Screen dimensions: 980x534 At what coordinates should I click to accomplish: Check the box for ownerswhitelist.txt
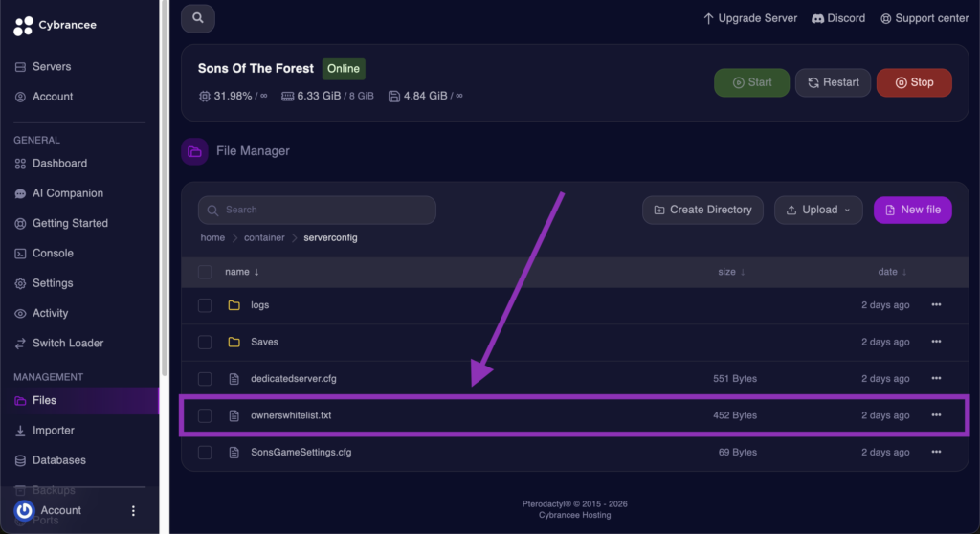click(x=205, y=415)
